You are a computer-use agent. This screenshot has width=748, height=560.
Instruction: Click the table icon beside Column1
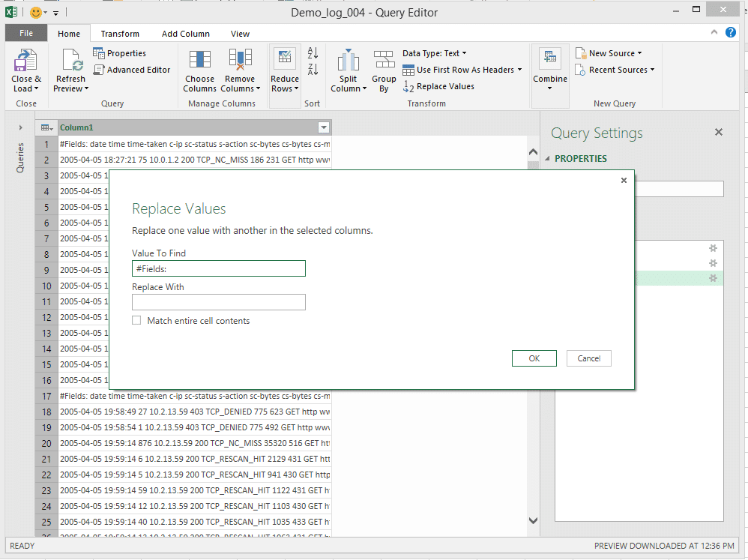point(46,127)
